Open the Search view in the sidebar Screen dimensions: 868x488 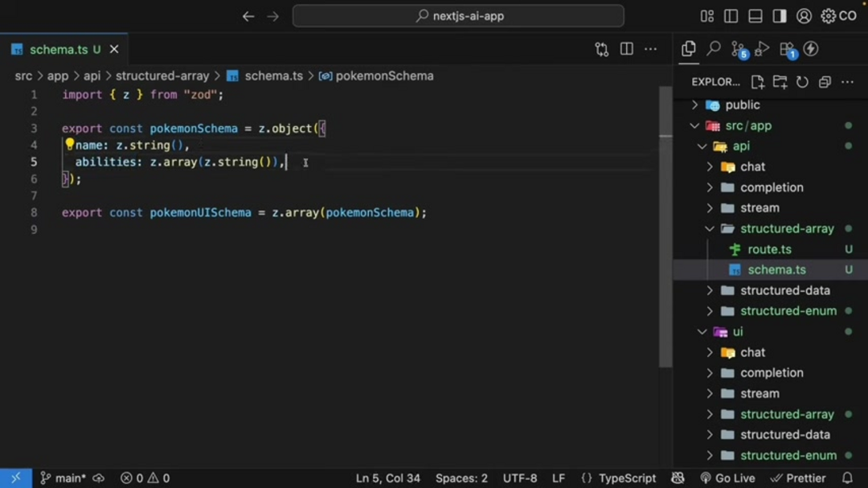point(713,49)
